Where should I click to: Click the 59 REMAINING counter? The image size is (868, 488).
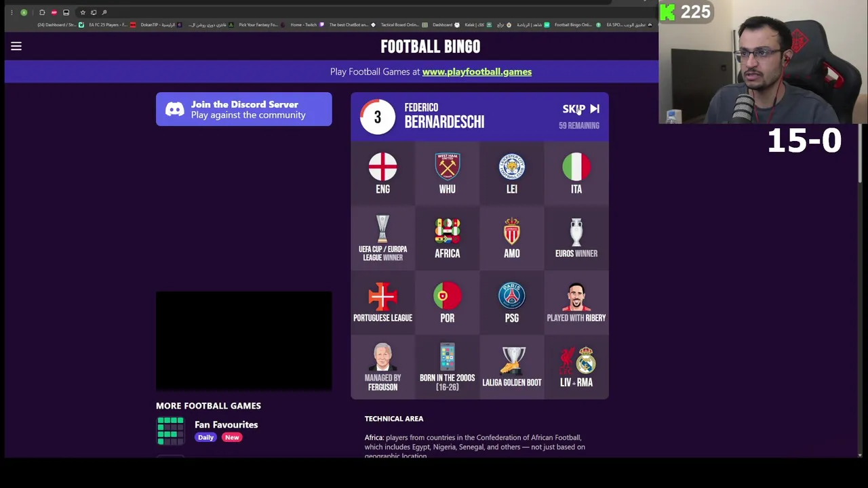point(578,125)
